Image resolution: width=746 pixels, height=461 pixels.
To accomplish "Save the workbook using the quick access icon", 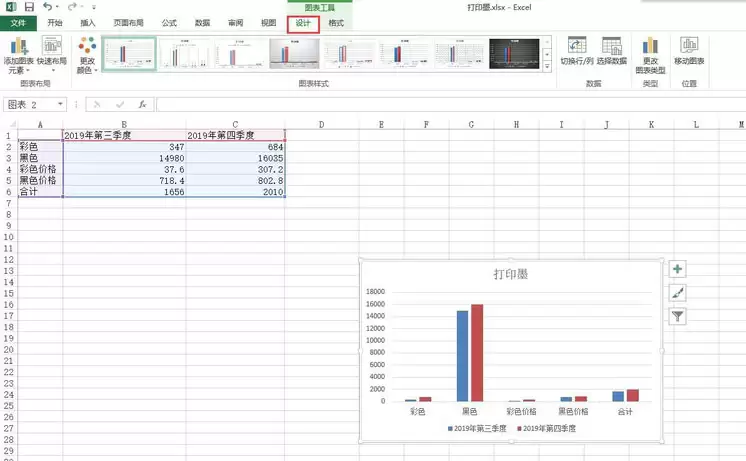I will [28, 7].
